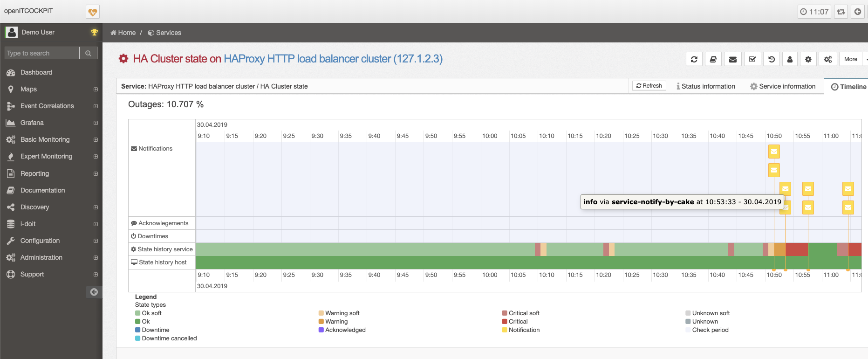Screen dimensions: 868x359
Task: Expand the Basic Monitoring plus icon
Action: click(x=96, y=139)
